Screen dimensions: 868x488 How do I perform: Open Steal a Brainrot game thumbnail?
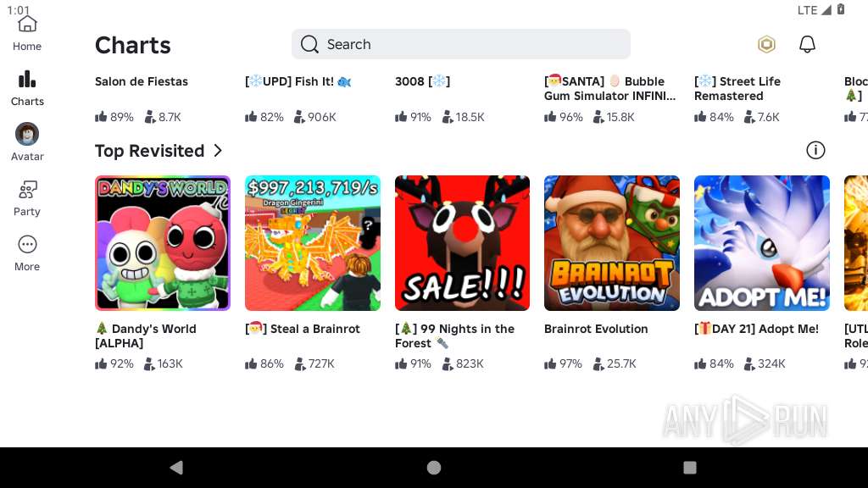[313, 243]
